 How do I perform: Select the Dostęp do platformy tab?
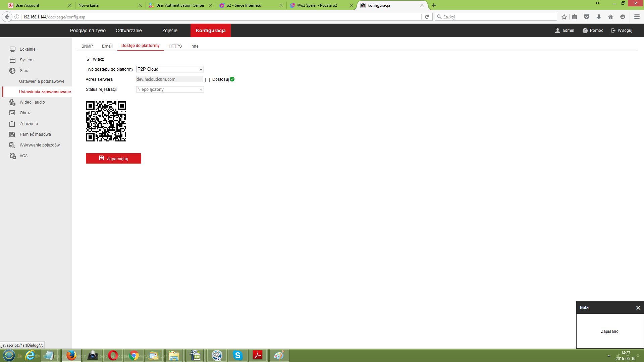coord(141,46)
